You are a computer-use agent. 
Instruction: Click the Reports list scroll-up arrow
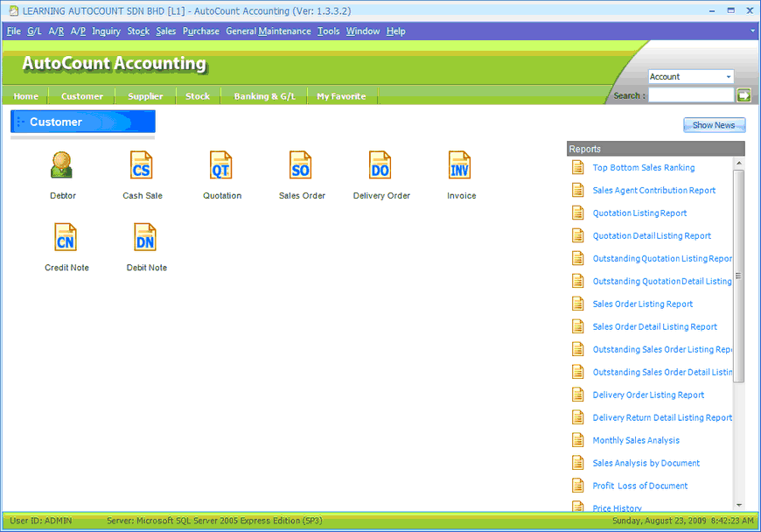click(738, 164)
